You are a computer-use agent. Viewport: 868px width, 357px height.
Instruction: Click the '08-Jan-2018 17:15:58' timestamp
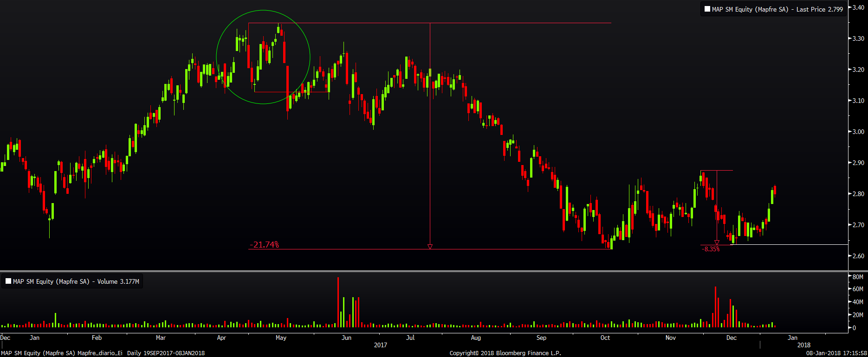(x=836, y=353)
